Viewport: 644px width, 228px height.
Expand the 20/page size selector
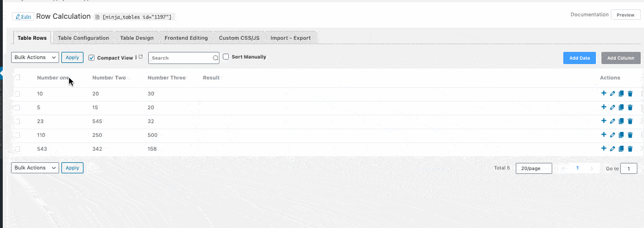point(533,168)
